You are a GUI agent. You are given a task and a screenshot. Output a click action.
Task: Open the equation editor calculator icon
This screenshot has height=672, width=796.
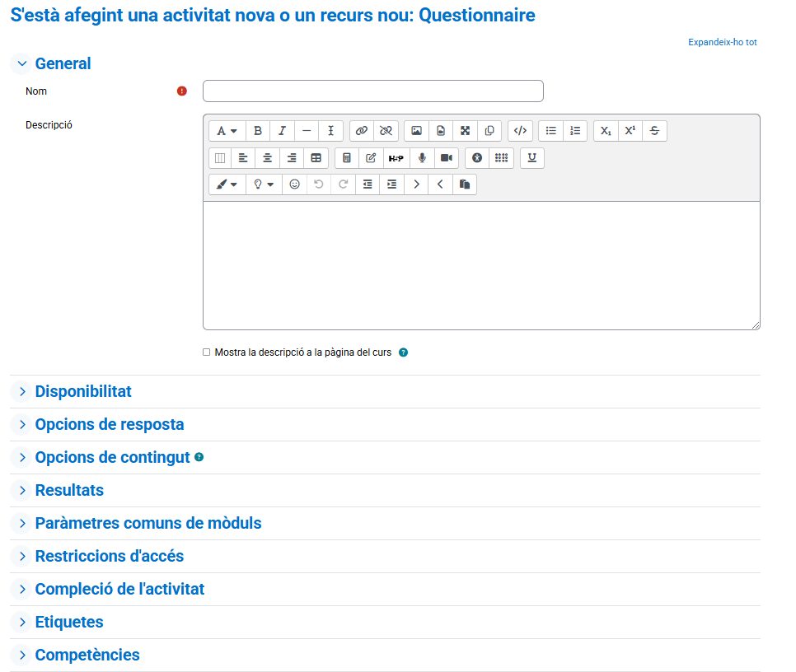(x=347, y=158)
